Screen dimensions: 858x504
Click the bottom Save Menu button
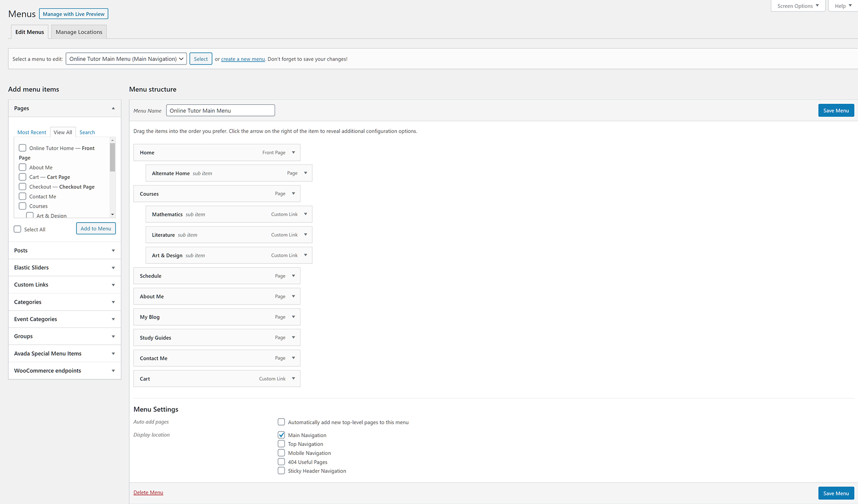[x=836, y=493]
